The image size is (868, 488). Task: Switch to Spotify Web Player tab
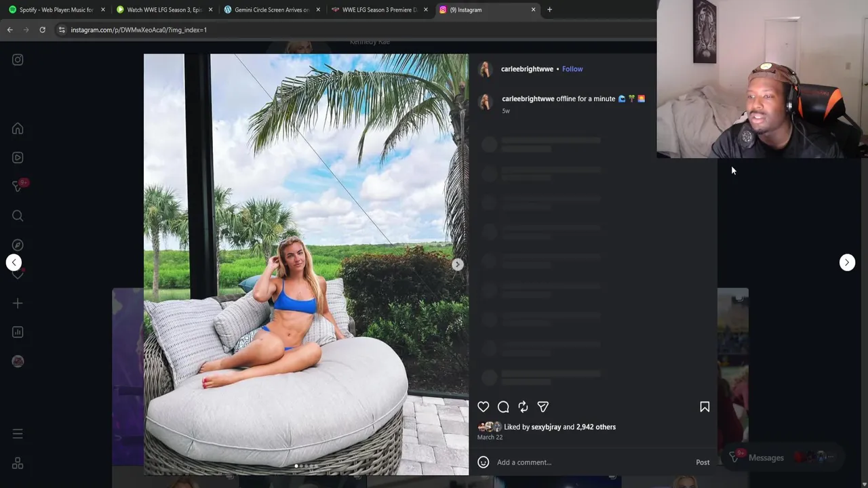tap(56, 9)
